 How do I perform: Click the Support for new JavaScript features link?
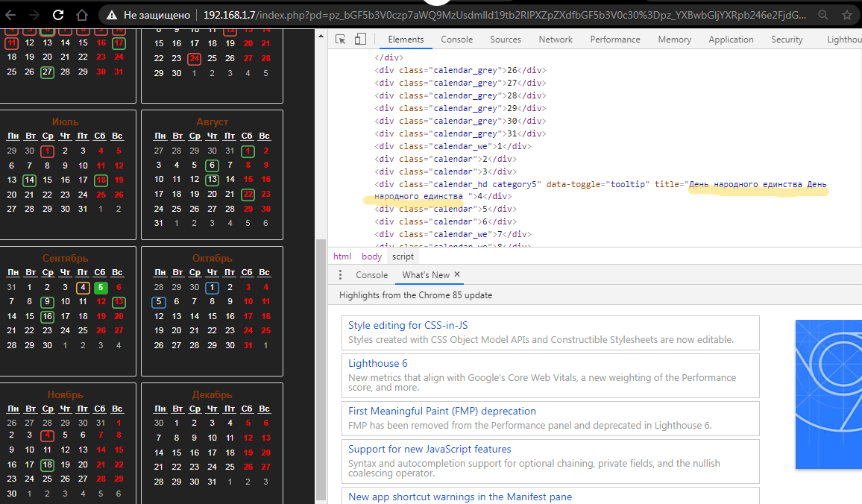point(430,450)
